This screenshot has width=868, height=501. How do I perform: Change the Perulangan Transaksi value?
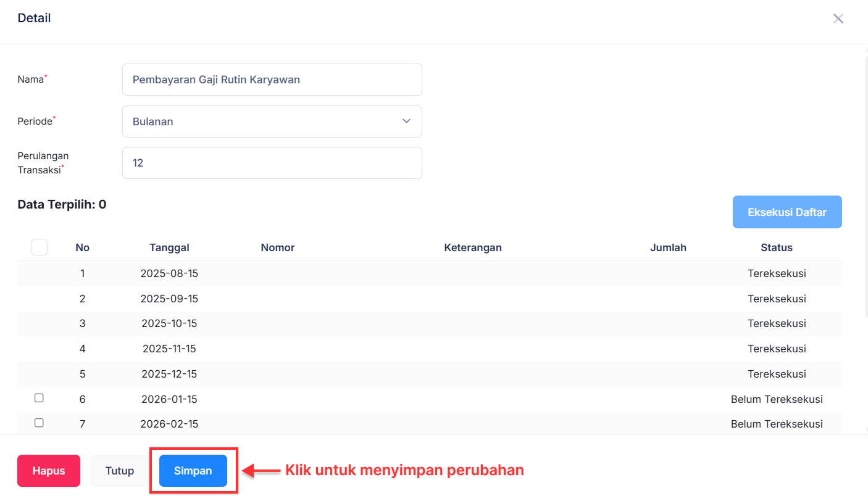[272, 163]
